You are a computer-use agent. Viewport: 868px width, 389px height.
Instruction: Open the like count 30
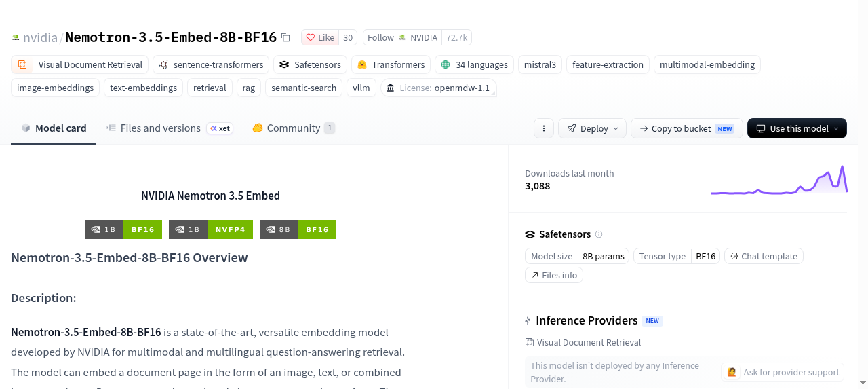tap(348, 37)
